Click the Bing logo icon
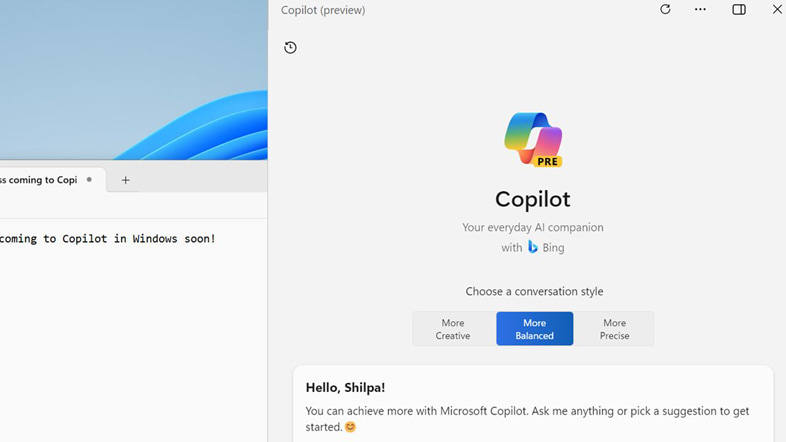Screen dimensions: 786x442 tap(532, 247)
